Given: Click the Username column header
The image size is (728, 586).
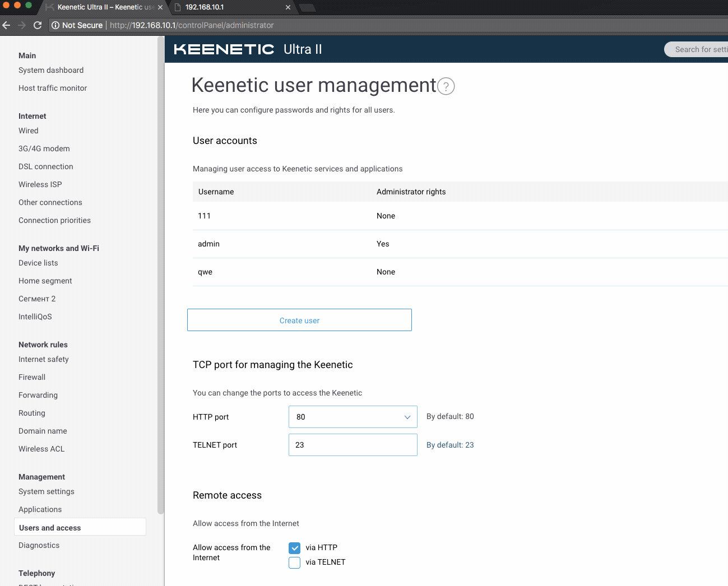Looking at the screenshot, I should (216, 192).
